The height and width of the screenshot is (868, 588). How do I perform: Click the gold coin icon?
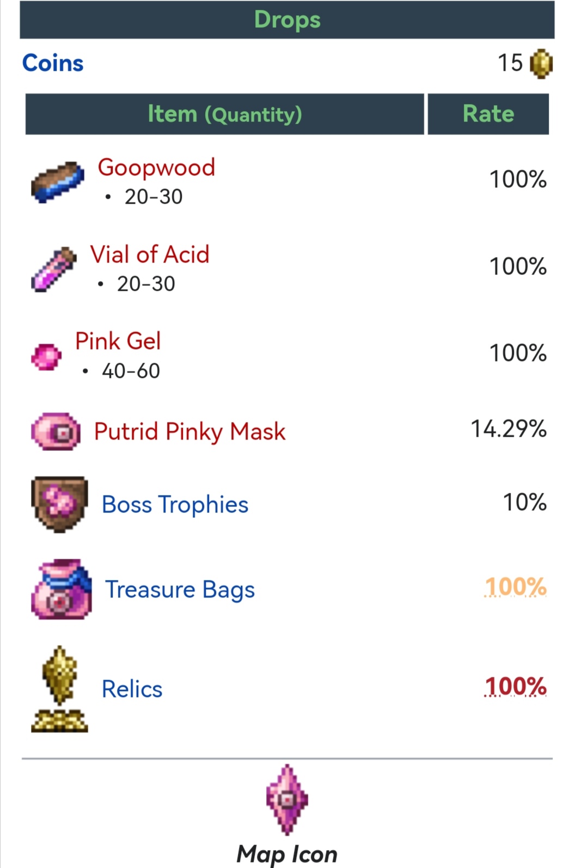pos(541,64)
